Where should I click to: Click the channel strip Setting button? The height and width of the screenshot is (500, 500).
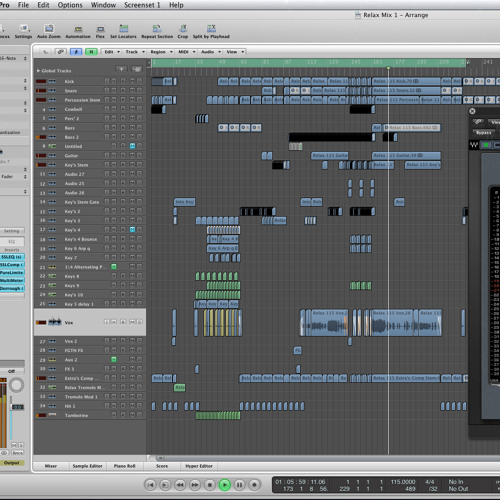12,231
